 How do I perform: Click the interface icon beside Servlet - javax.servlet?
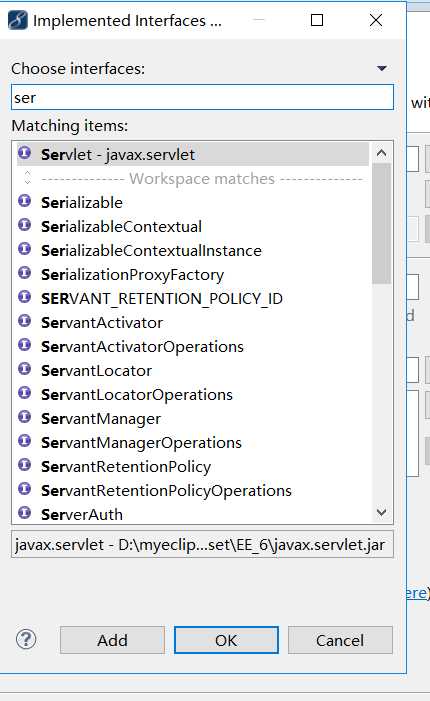(25, 153)
